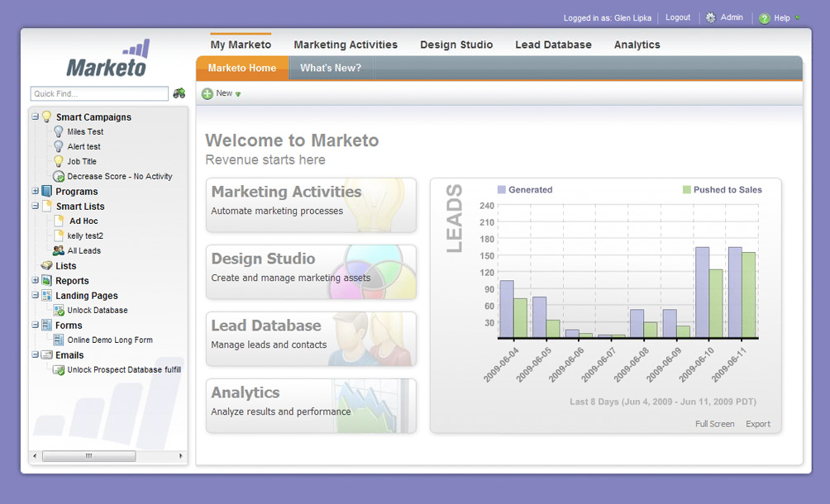The height and width of the screenshot is (504, 830).
Task: Click the Admin link text
Action: (732, 17)
